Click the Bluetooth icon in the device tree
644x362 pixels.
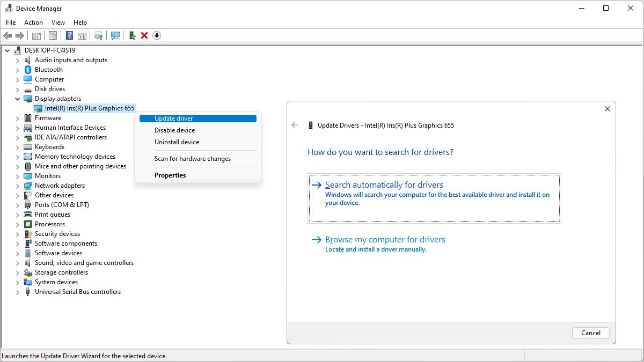[x=28, y=70]
